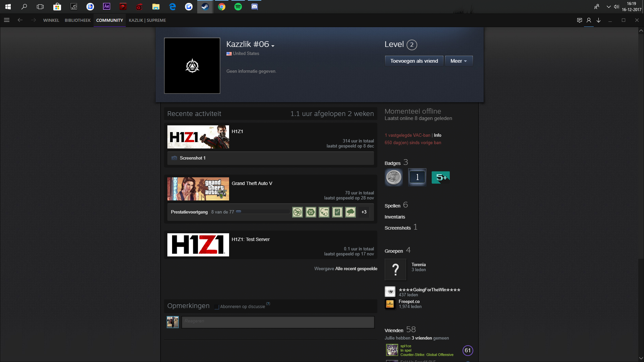Screen dimensions: 644x362
Task: Tick Abonneren op discussie checkbox
Action: [x=217, y=307]
